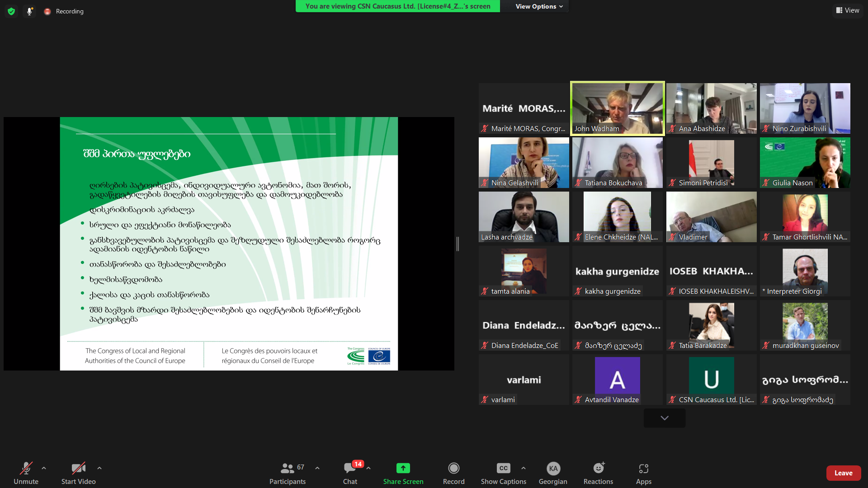
Task: Expand the Participants options arrow
Action: click(317, 468)
